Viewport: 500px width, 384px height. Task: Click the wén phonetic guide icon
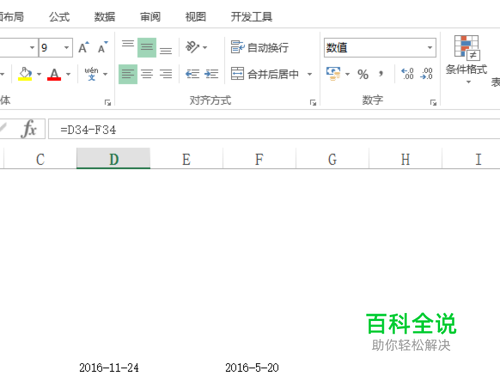91,74
